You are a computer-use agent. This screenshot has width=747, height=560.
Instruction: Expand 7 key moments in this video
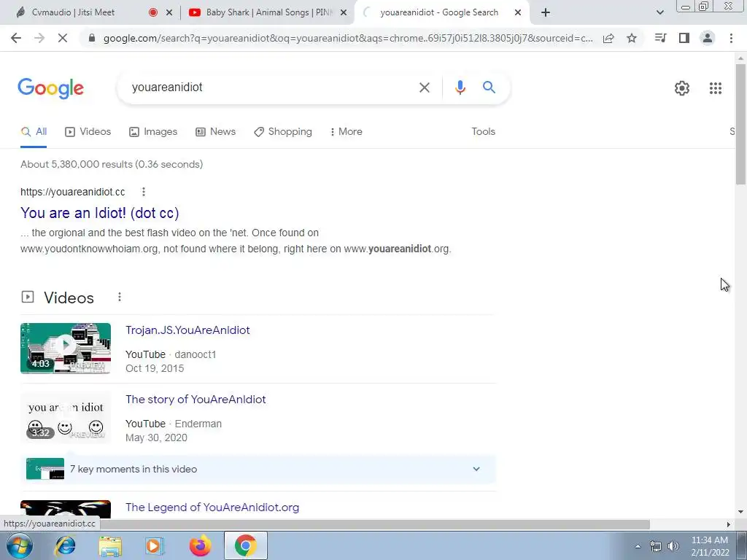[x=476, y=469]
